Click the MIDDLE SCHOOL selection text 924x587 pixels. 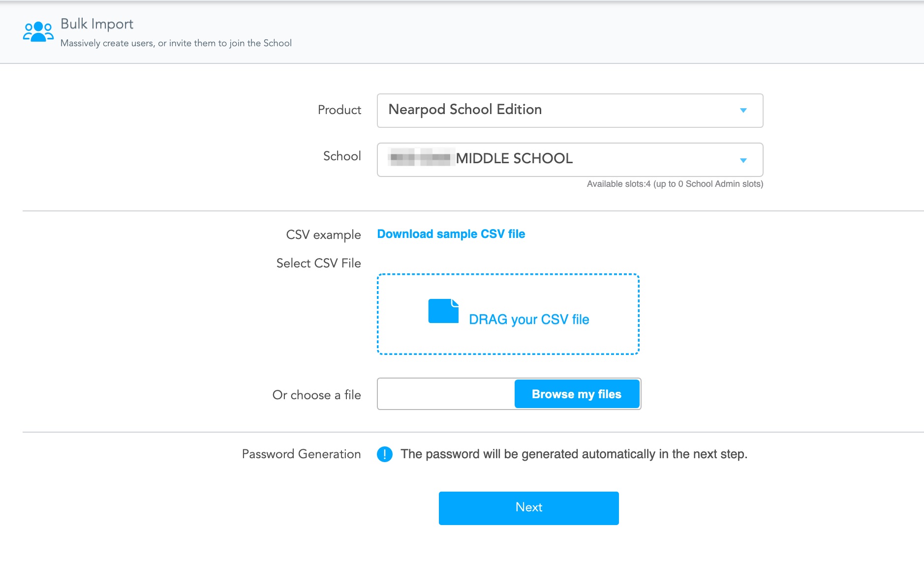[x=514, y=159]
